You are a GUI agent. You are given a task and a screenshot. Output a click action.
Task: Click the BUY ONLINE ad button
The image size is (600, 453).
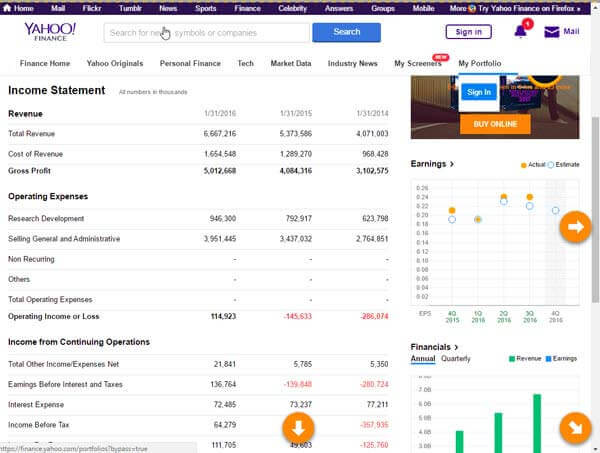[495, 124]
